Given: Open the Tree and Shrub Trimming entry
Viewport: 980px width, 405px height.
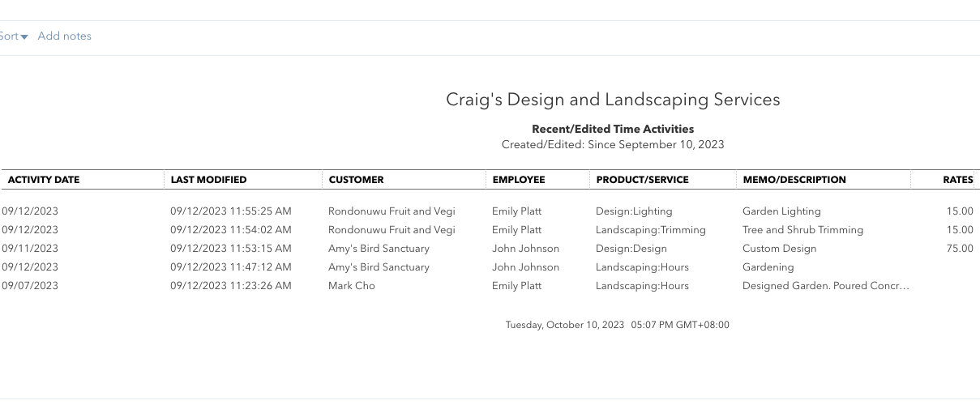Looking at the screenshot, I should point(802,230).
